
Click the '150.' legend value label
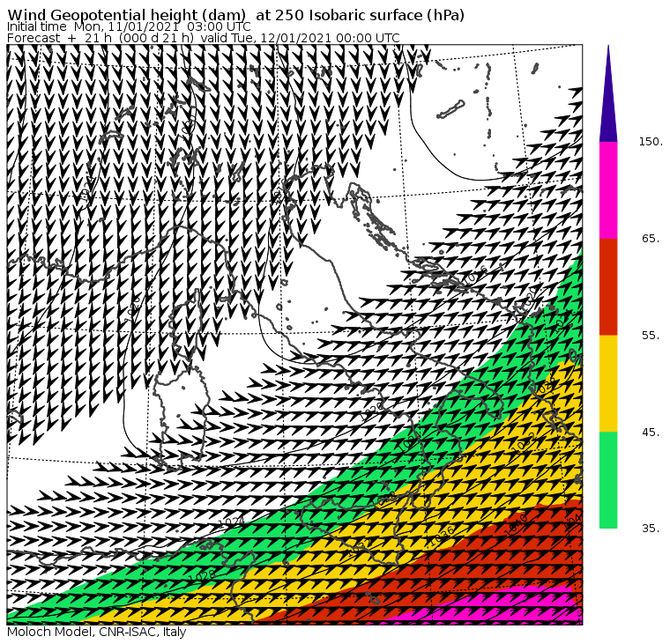(651, 142)
